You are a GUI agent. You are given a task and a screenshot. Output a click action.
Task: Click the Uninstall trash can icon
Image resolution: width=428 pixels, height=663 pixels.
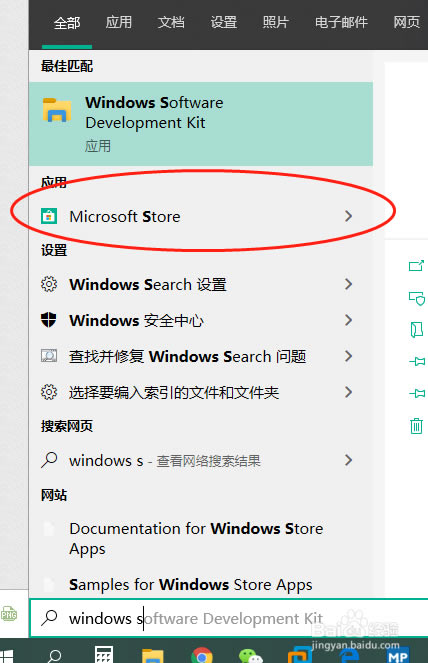[416, 425]
